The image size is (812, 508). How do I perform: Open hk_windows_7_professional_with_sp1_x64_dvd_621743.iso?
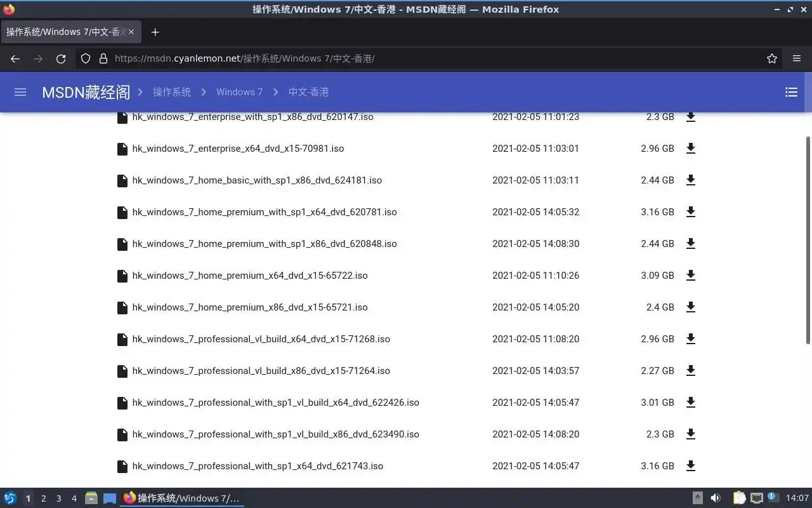point(258,466)
